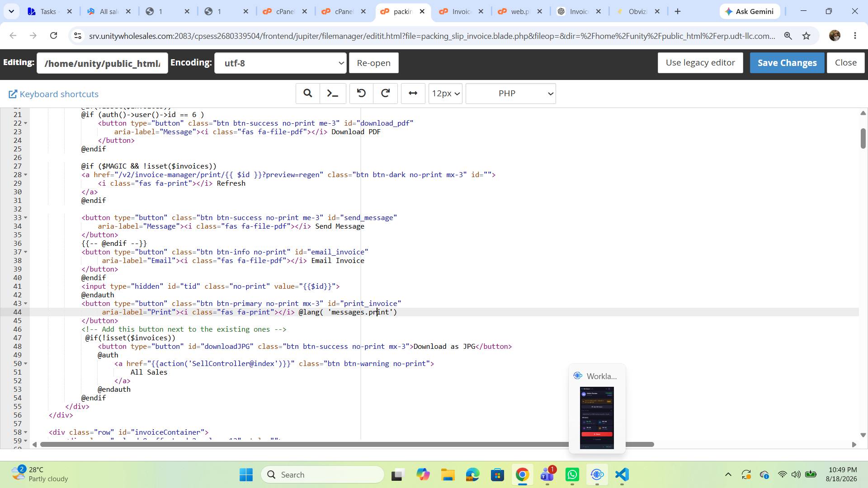Bookmark this page with the star icon
Viewport: 868px width, 488px height.
pos(806,36)
